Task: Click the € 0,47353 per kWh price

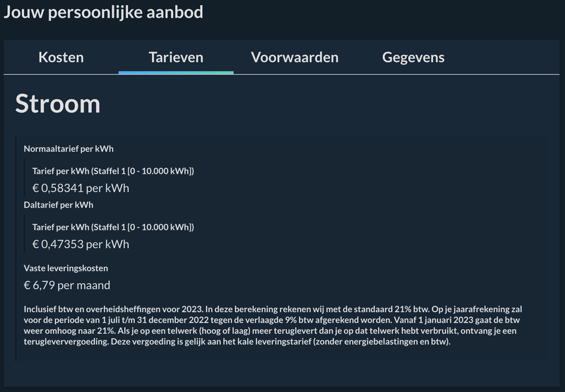Action: pyautogui.click(x=81, y=244)
